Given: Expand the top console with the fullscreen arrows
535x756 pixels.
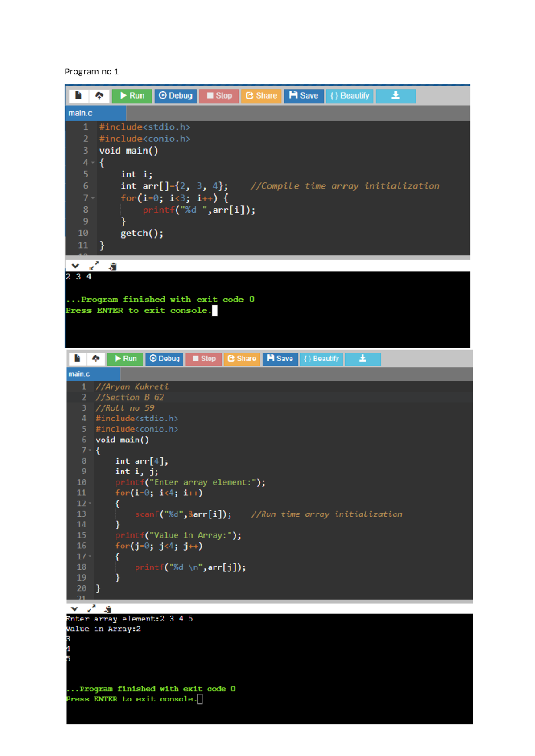Looking at the screenshot, I should 94,266.
